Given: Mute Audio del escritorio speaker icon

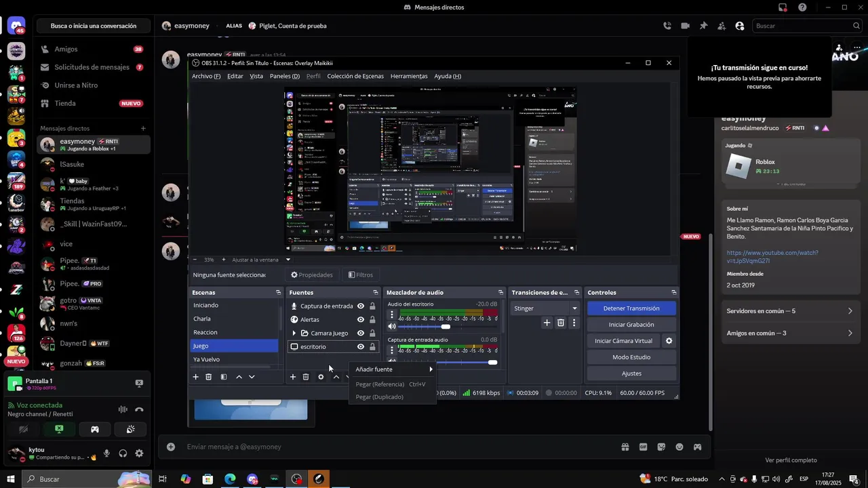Looking at the screenshot, I should (x=392, y=327).
